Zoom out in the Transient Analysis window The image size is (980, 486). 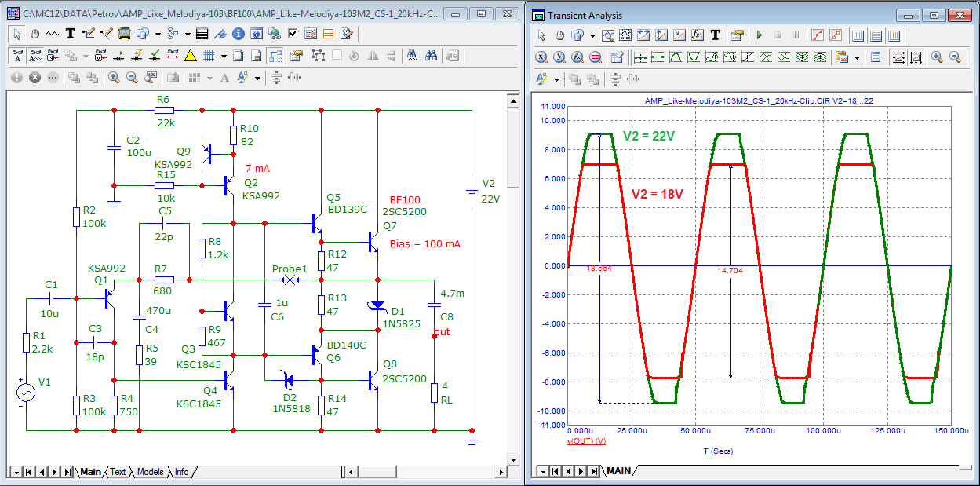point(955,57)
